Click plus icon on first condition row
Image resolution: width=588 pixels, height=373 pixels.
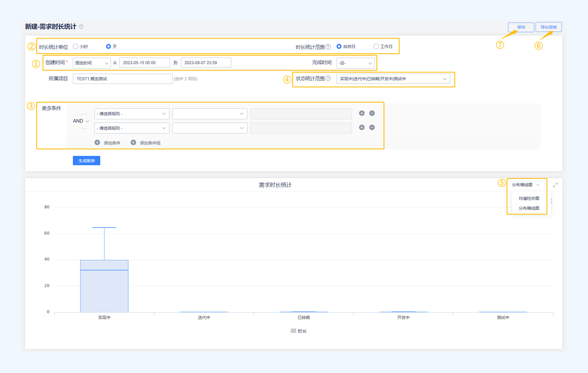(x=362, y=113)
